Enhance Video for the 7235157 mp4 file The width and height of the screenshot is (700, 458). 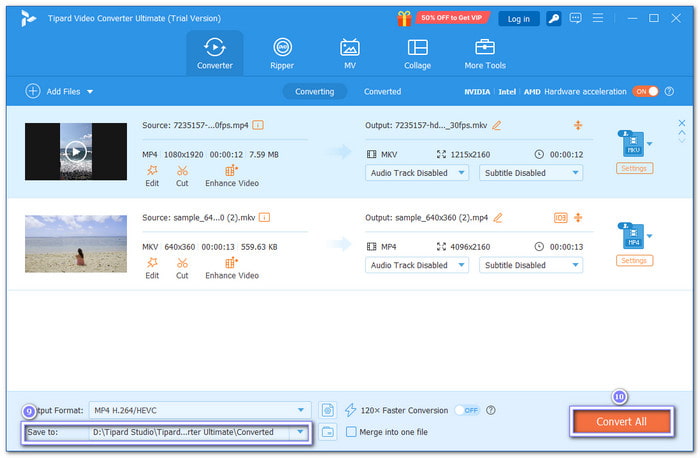click(x=232, y=176)
